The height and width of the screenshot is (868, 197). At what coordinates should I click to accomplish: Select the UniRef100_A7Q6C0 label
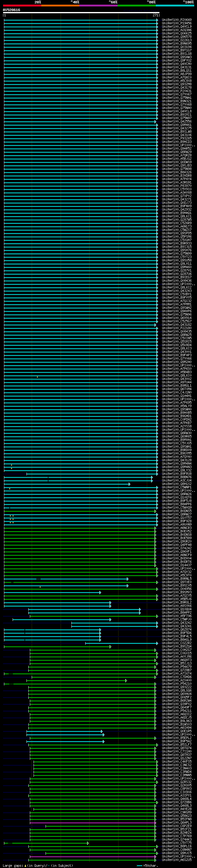tap(177, 78)
